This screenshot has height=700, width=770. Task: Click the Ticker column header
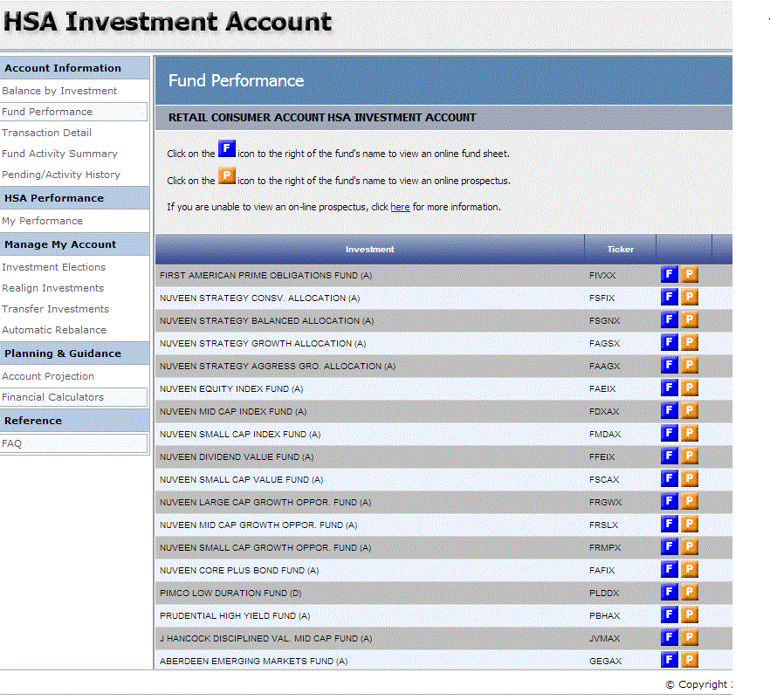pyautogui.click(x=620, y=250)
